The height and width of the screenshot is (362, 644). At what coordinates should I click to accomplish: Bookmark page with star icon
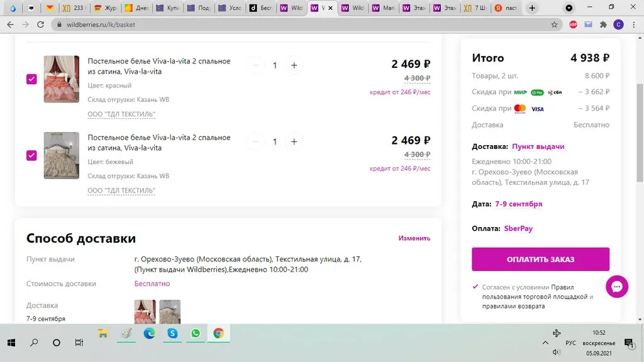[554, 25]
